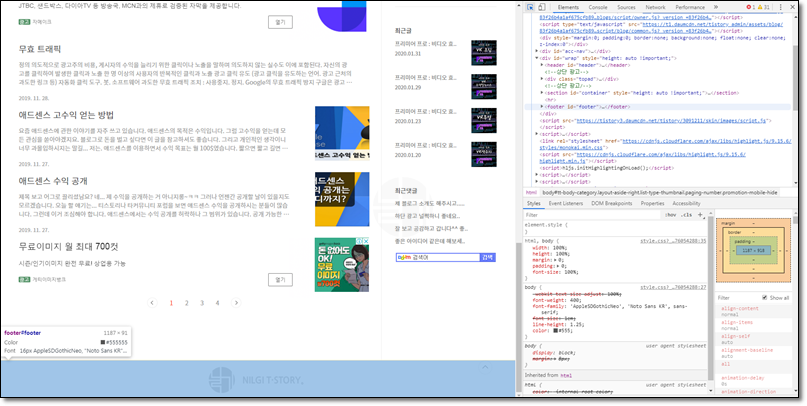Viewport: 807px width, 406px height.
Task: Open the 애드센스 고수익 얻는 방법 post
Action: pyautogui.click(x=66, y=115)
